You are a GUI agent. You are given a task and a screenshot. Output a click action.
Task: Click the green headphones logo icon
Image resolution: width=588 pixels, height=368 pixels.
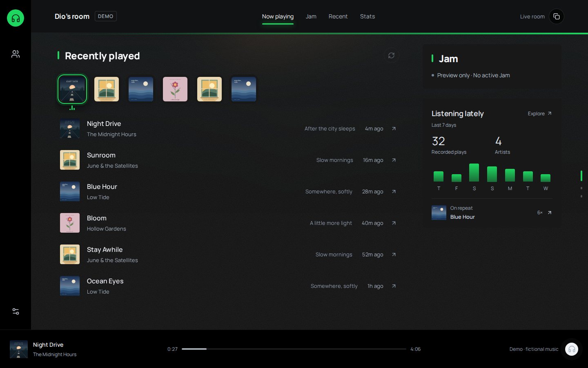click(x=16, y=18)
